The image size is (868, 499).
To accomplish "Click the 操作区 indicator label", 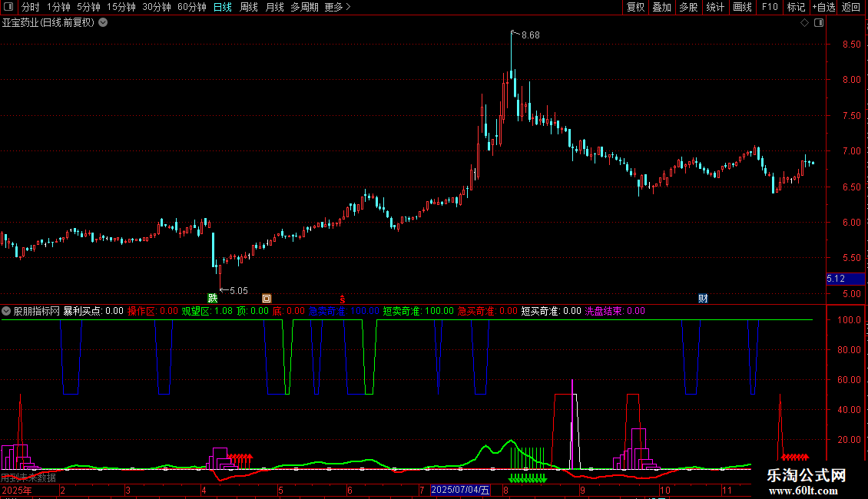I will click(x=152, y=311).
